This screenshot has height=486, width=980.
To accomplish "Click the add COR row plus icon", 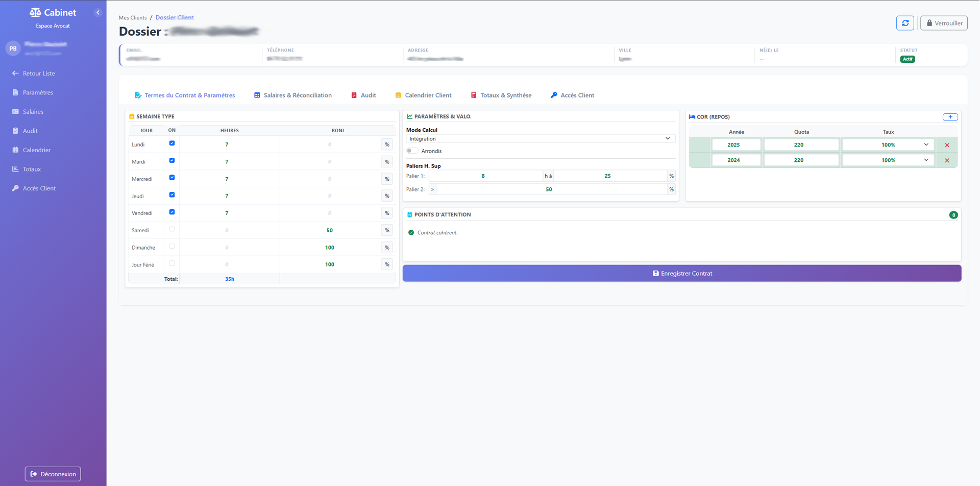I will 950,117.
